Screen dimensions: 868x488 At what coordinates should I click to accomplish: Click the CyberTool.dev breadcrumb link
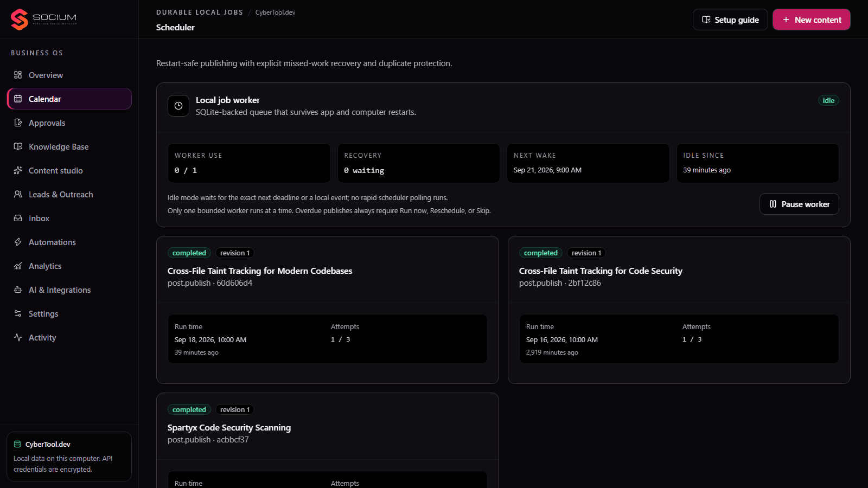pos(276,12)
